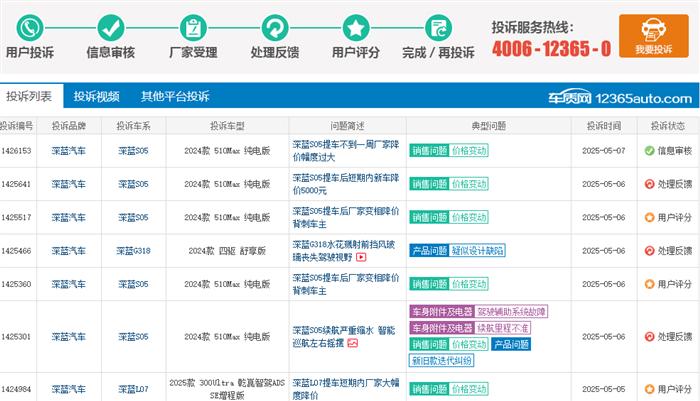Image resolution: width=700 pixels, height=401 pixels.
Task: Click the video icon beside 深蓝G318 complaint
Action: [x=362, y=257]
